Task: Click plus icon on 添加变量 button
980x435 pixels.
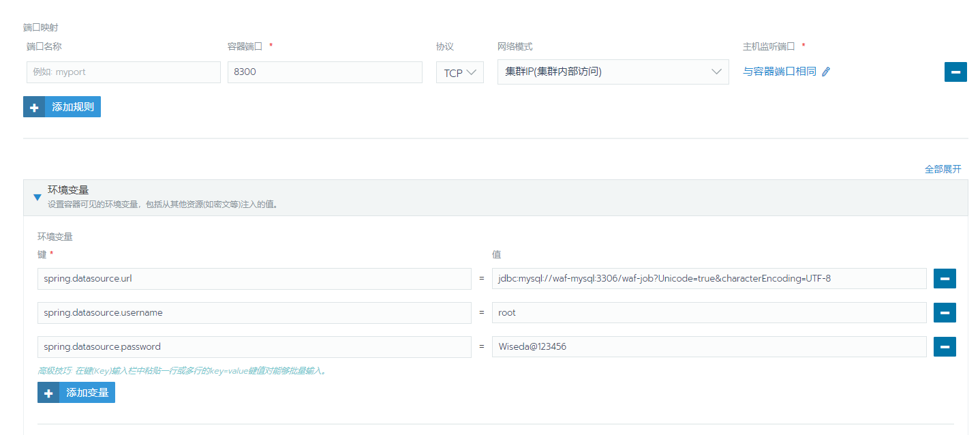Action: coord(48,393)
